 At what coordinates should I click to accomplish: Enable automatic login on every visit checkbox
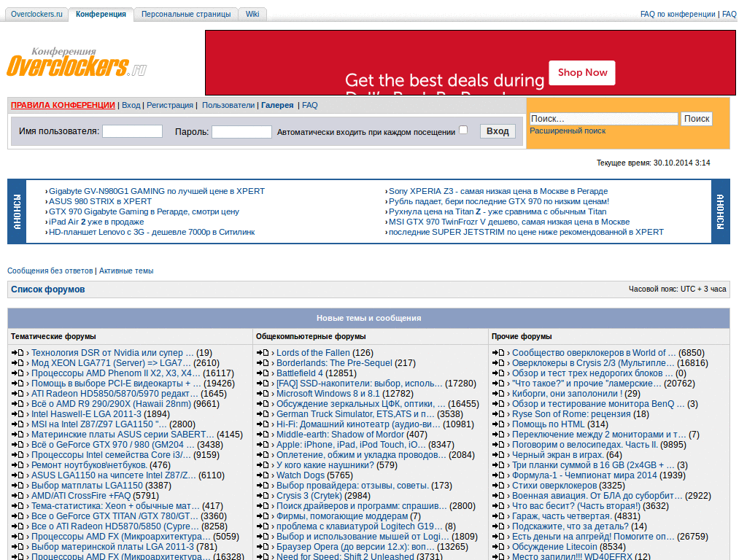pos(463,130)
